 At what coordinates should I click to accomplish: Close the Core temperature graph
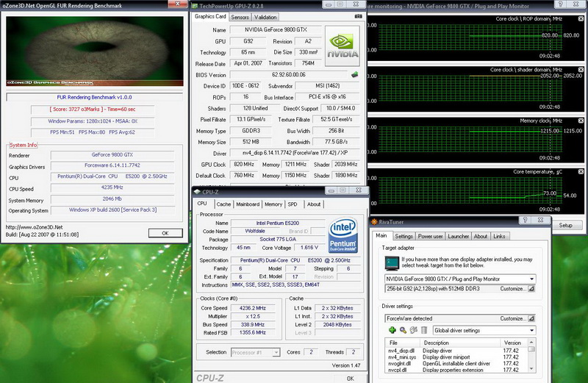(x=581, y=172)
